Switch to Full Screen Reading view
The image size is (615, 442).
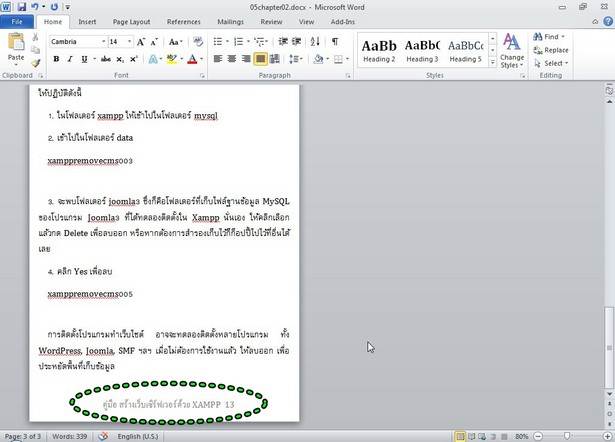[472, 436]
